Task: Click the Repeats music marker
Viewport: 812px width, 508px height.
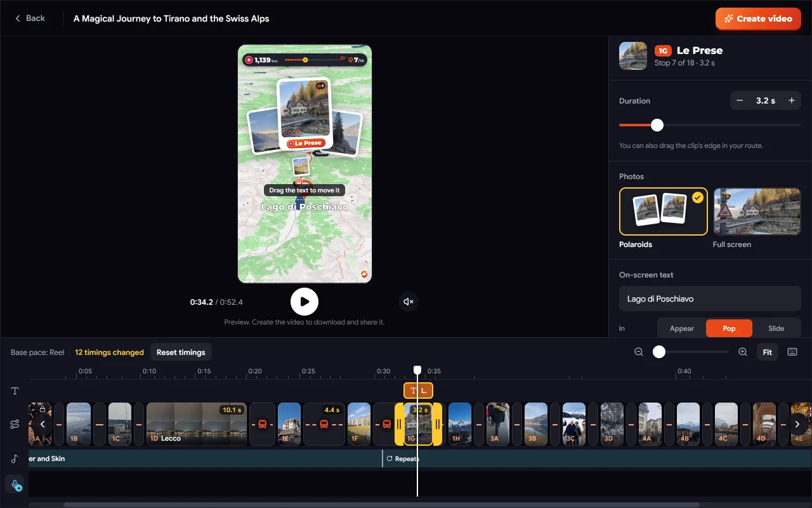Action: tap(403, 458)
